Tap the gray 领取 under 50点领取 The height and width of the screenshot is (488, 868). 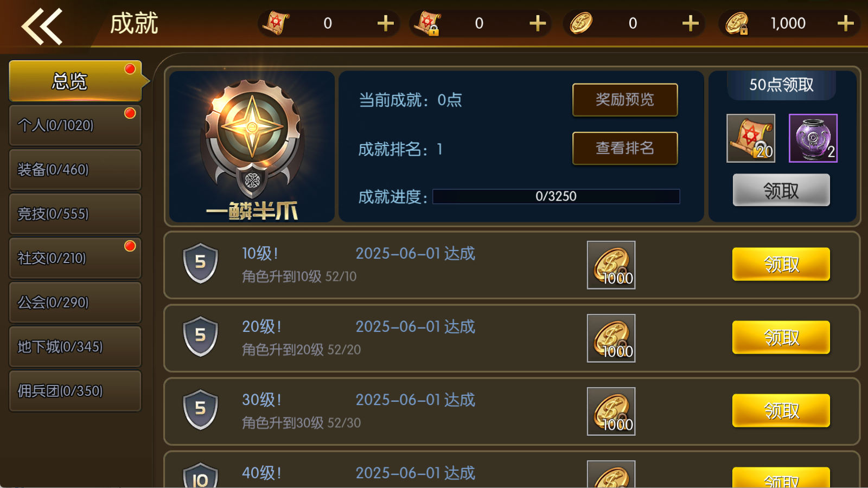click(781, 190)
